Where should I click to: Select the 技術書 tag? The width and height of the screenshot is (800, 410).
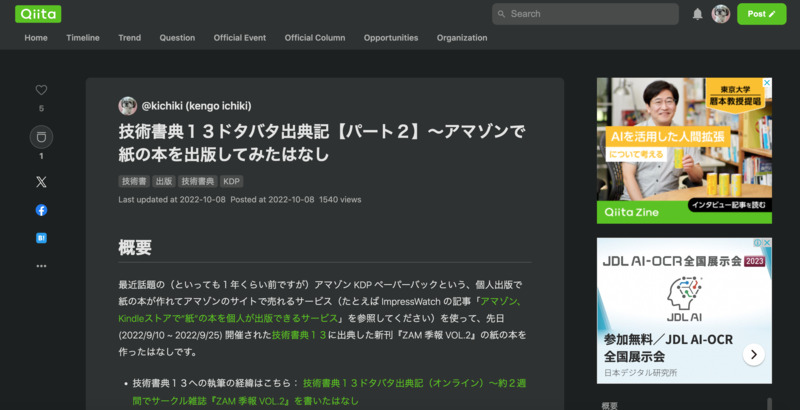point(134,181)
